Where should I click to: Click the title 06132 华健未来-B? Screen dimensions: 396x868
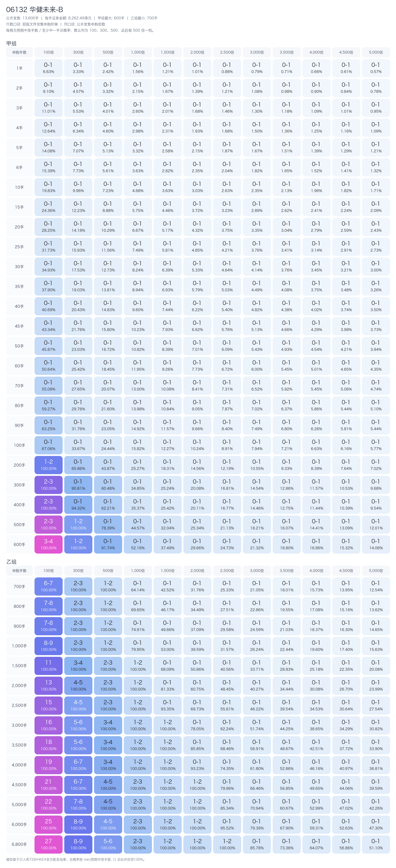click(x=34, y=9)
